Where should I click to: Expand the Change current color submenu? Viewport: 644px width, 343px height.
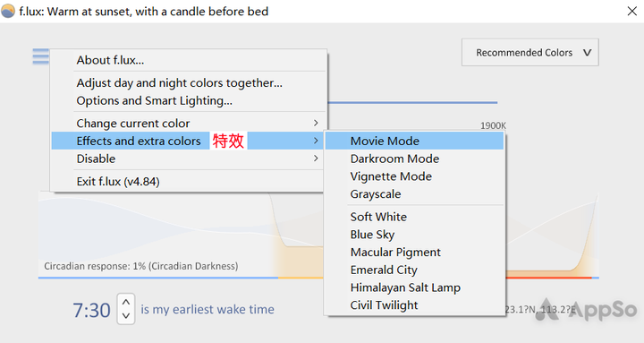[188, 123]
